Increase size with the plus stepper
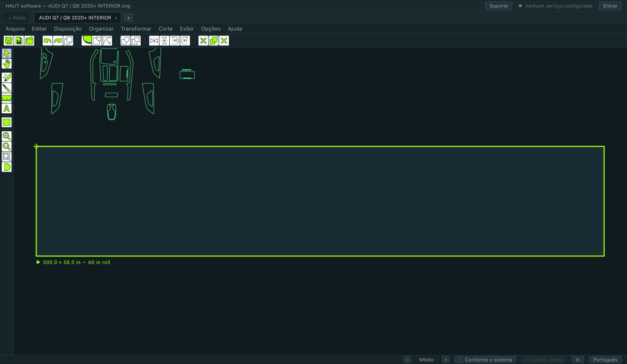The width and height of the screenshot is (627, 364). [446, 359]
